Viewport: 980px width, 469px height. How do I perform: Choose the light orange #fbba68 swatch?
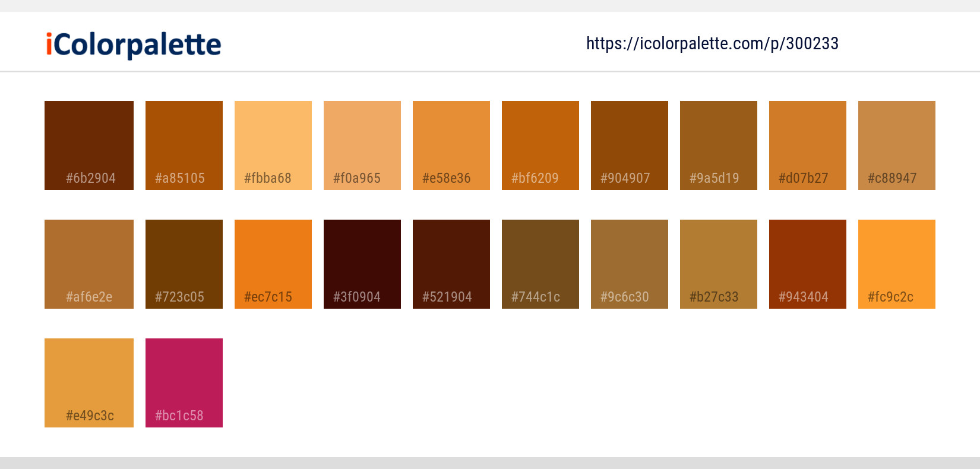pos(273,145)
